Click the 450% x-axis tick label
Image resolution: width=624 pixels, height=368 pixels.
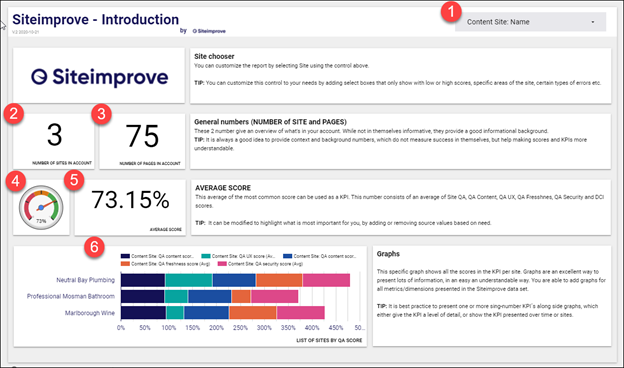click(x=335, y=328)
